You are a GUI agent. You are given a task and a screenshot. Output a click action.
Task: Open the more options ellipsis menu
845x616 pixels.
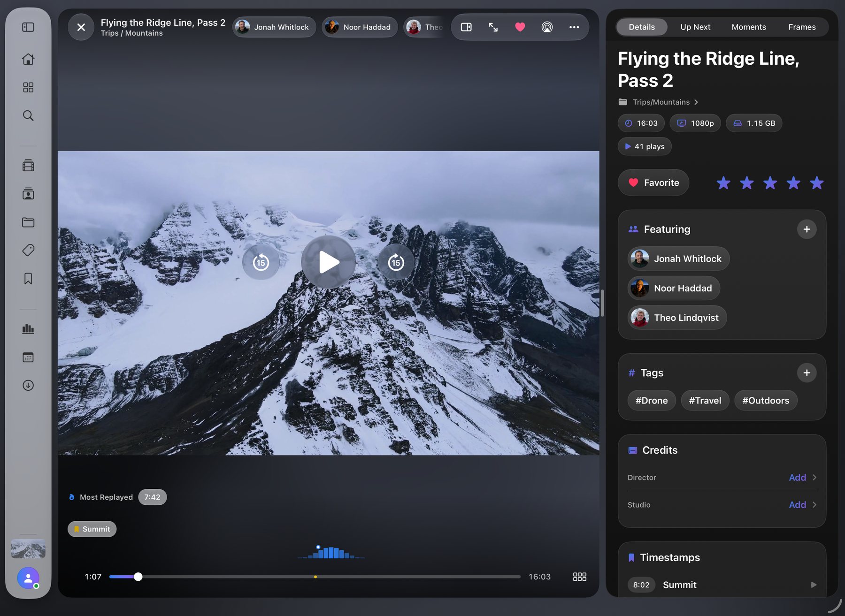574,27
